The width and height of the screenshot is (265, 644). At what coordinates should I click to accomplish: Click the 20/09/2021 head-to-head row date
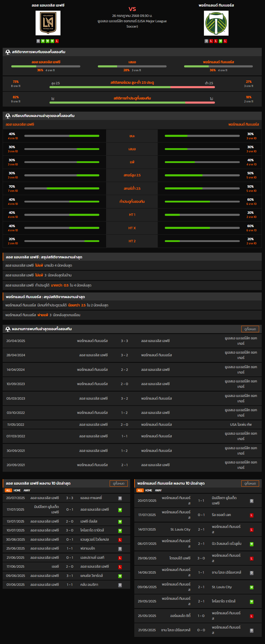pyautogui.click(x=16, y=465)
